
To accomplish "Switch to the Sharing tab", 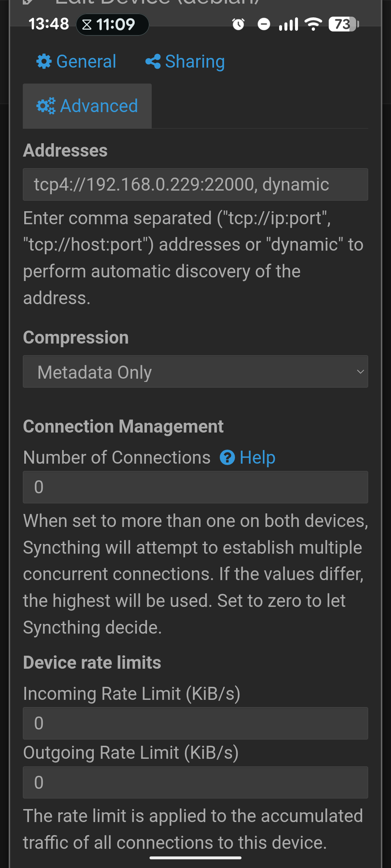I will pos(185,61).
